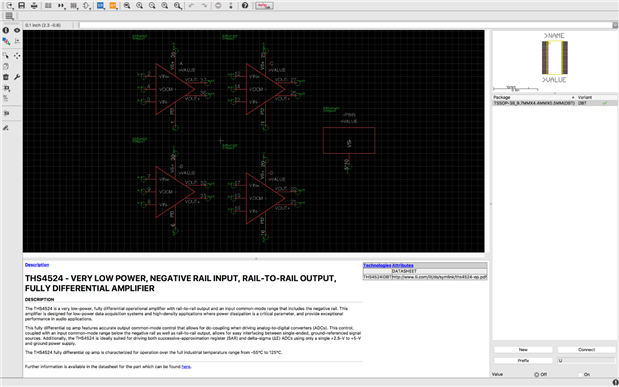Click the Connect button
This screenshot has height=387, width=619.
586,350
